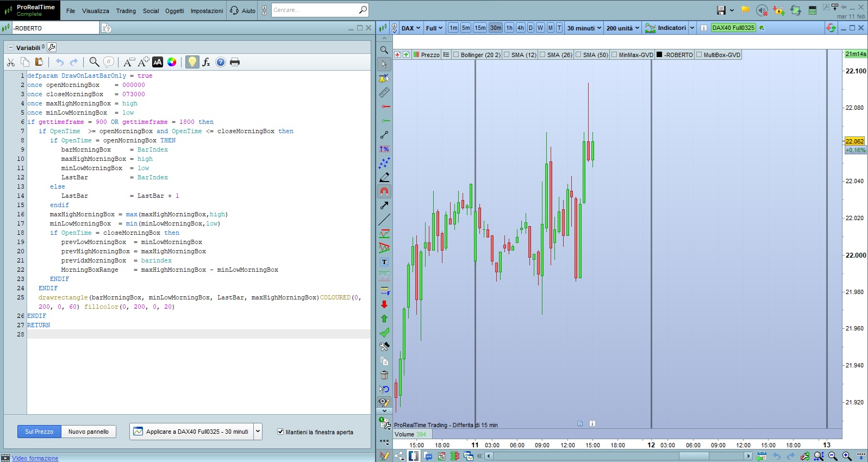The height and width of the screenshot is (462, 868).
Task: Print the indicator code
Action: pos(235,62)
